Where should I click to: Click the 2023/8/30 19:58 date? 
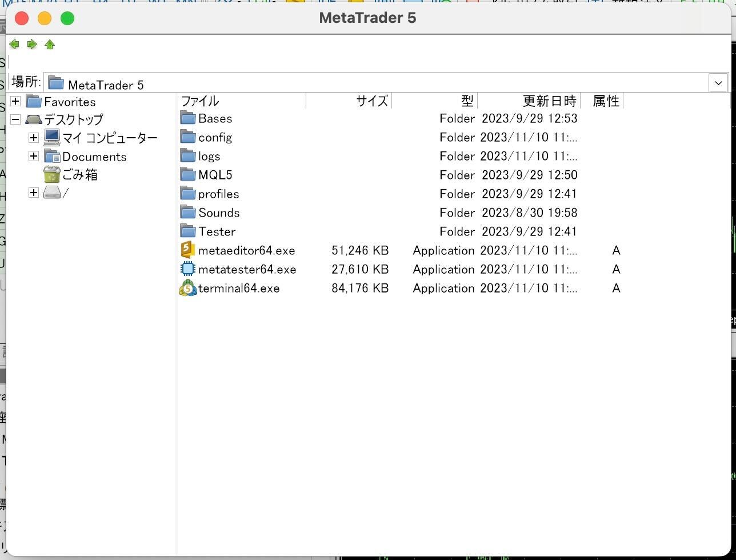[529, 213]
